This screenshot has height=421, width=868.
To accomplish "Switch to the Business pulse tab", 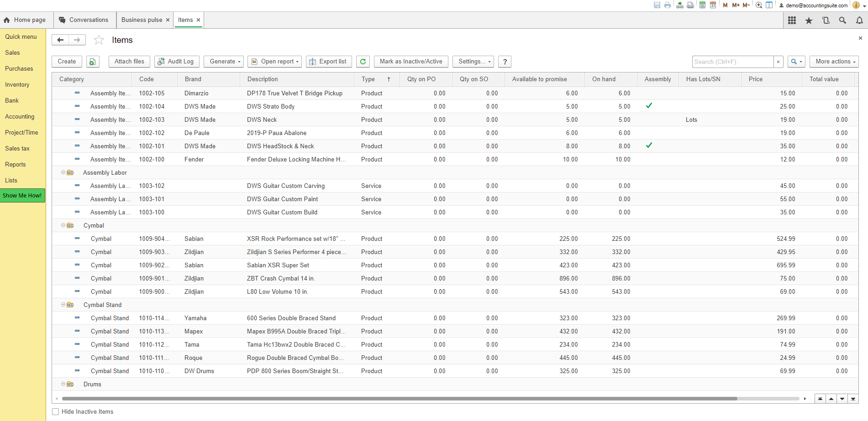I will 142,20.
